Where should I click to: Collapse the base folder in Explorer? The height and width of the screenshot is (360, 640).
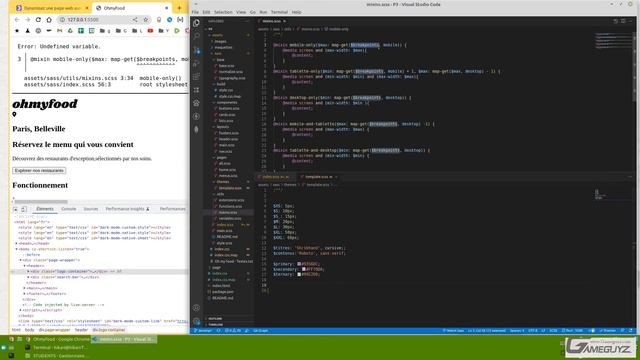pos(220,60)
